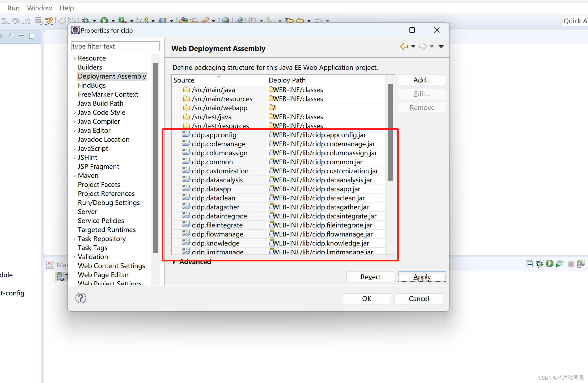
Task: Expand the Java Code Style node
Action: tap(75, 113)
